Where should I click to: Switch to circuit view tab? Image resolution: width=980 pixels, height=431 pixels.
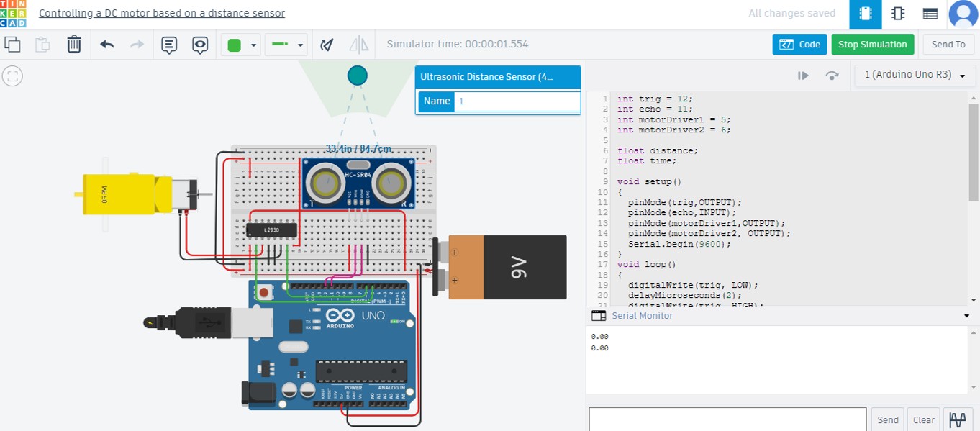pos(865,14)
